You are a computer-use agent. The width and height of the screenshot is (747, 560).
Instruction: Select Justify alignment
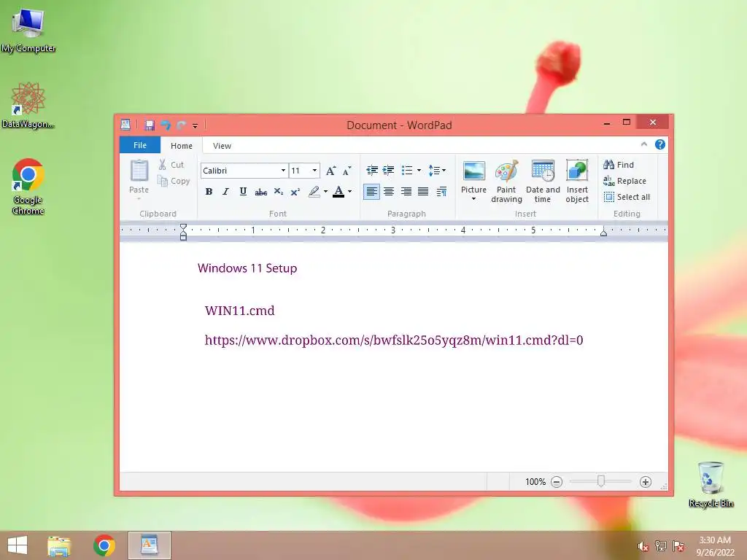423,192
